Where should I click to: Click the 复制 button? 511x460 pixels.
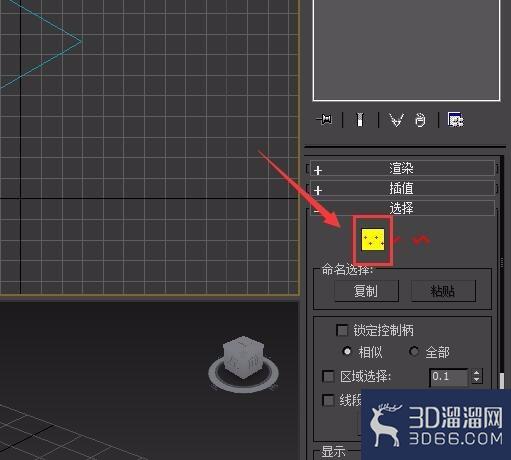pos(366,291)
